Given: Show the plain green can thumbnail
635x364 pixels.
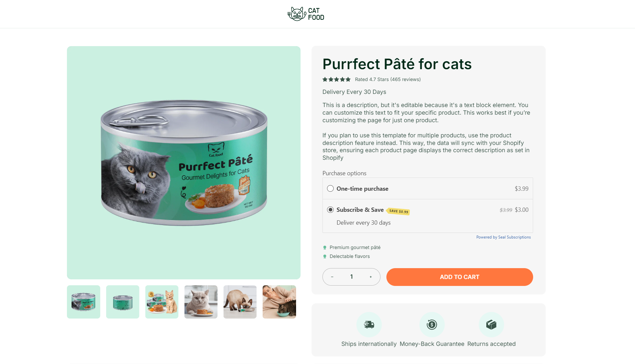Looking at the screenshot, I should [x=123, y=302].
